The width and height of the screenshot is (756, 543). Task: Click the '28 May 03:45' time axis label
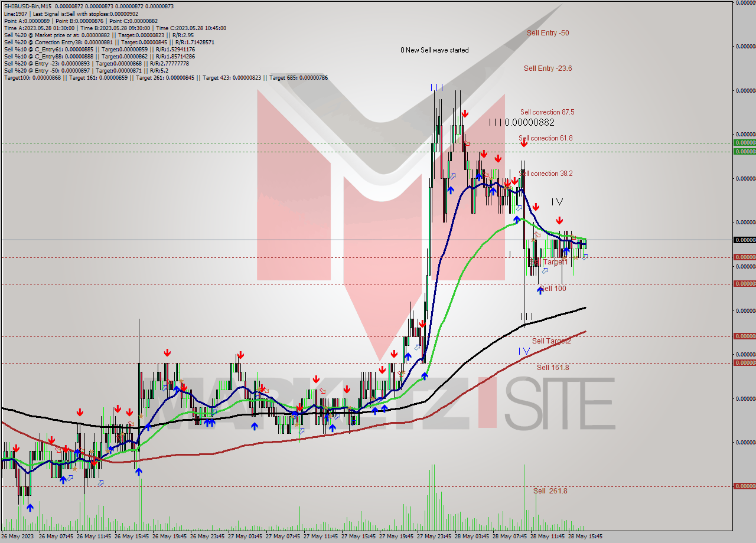click(472, 537)
